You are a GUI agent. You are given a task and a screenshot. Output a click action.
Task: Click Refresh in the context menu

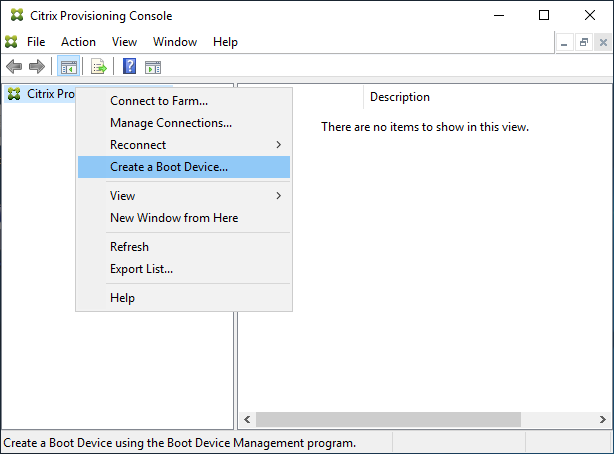pyautogui.click(x=184, y=247)
